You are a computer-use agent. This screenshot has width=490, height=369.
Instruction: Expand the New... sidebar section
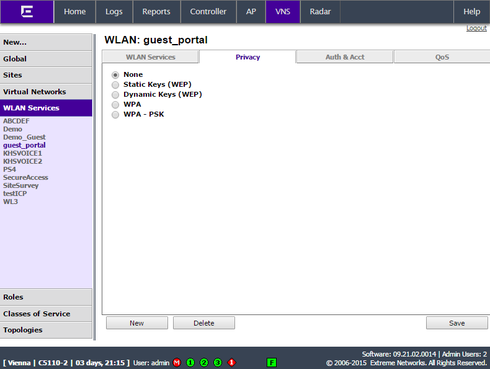tap(46, 42)
